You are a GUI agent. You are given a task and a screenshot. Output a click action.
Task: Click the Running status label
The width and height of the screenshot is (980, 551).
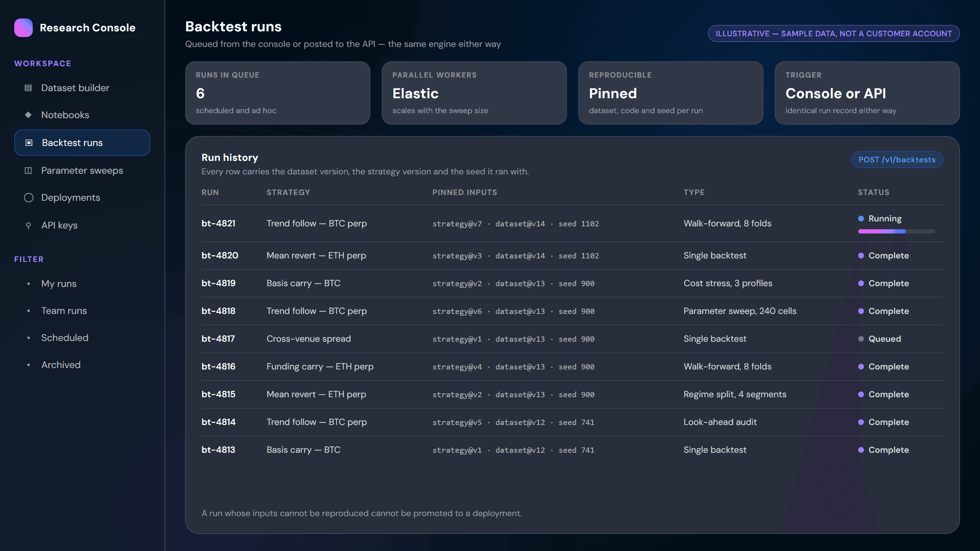[x=885, y=219]
